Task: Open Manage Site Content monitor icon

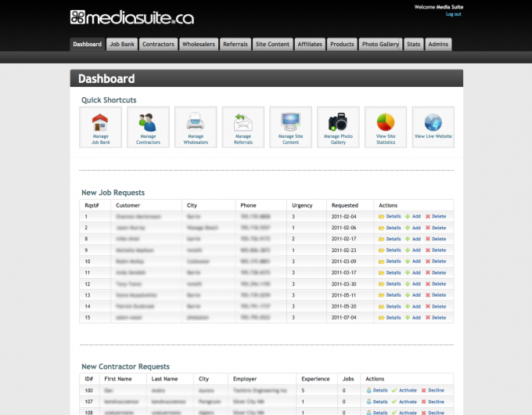Action: coord(290,123)
